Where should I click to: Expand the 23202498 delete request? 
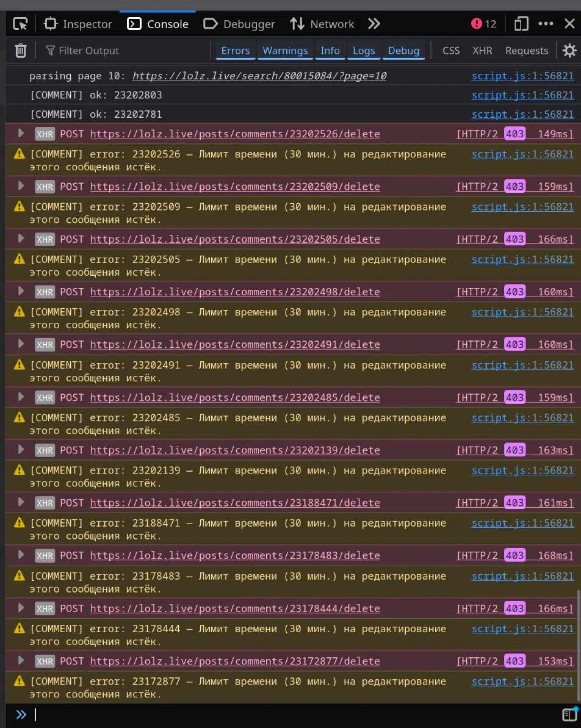pos(21,291)
